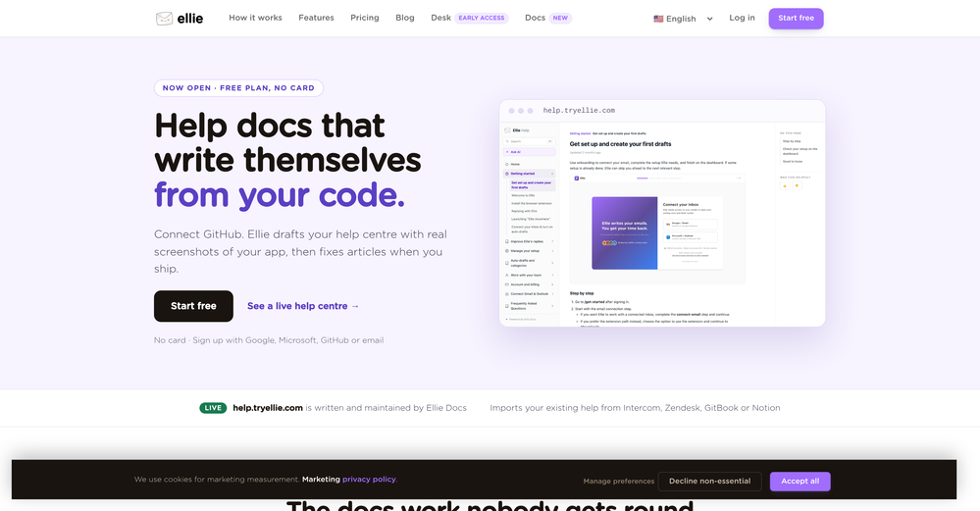Click the Now Open free plan badge

point(238,88)
